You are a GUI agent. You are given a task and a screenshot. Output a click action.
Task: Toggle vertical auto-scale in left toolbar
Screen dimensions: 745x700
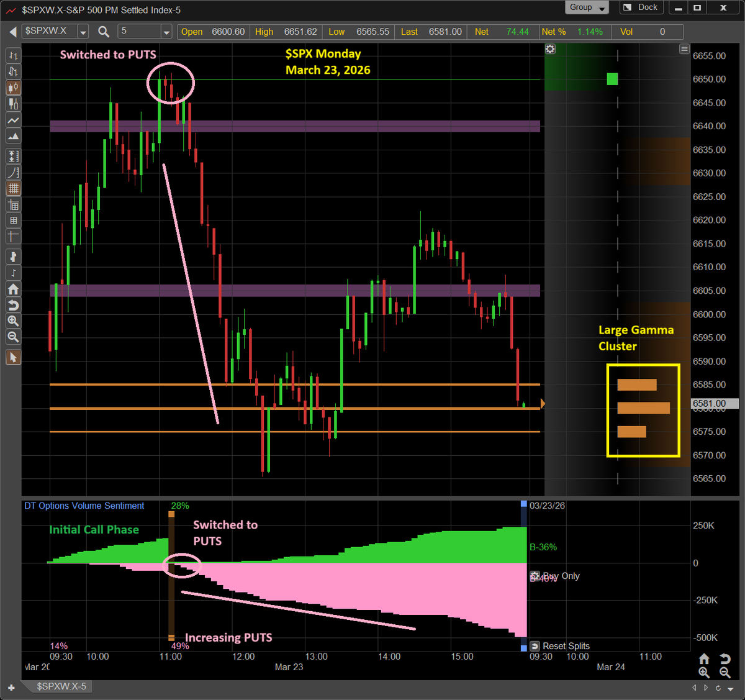click(13, 157)
